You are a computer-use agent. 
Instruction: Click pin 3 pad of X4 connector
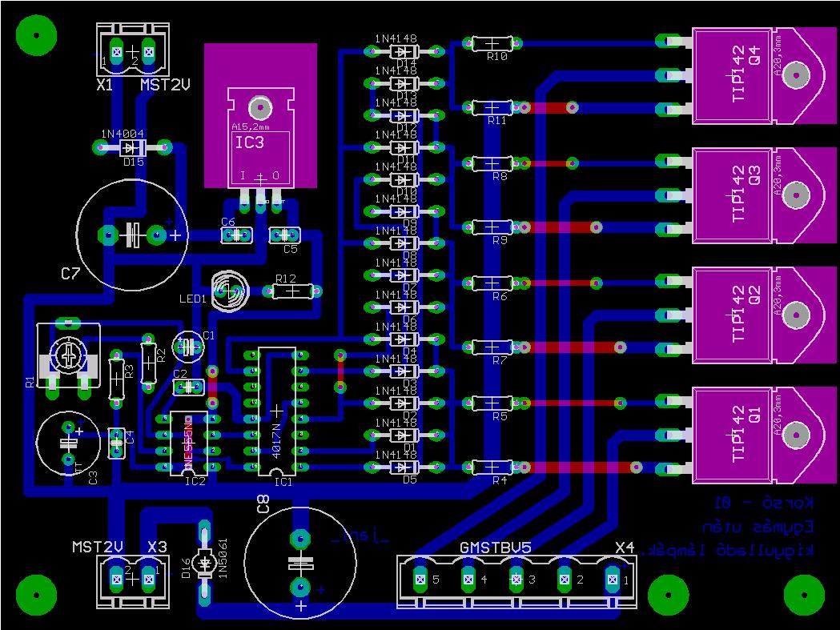coord(516,579)
